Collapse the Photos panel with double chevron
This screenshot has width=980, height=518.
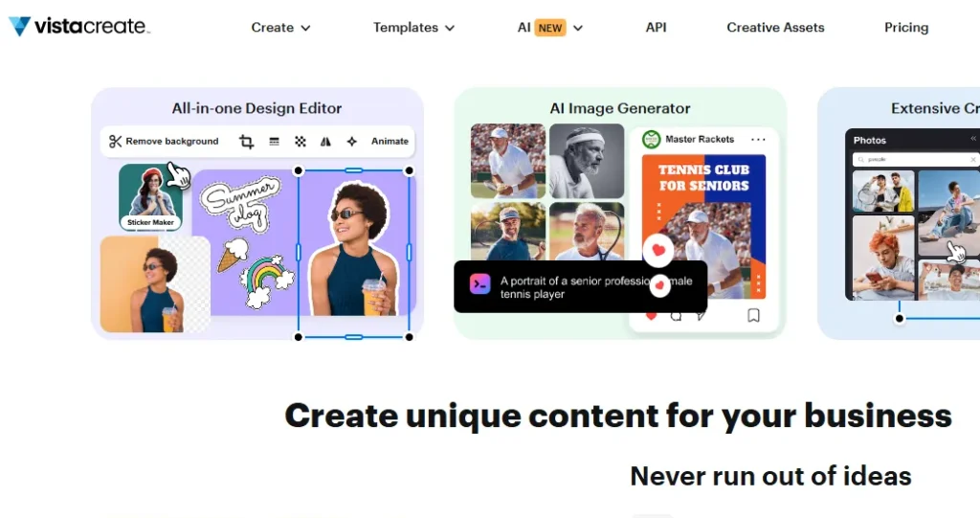pos(973,140)
